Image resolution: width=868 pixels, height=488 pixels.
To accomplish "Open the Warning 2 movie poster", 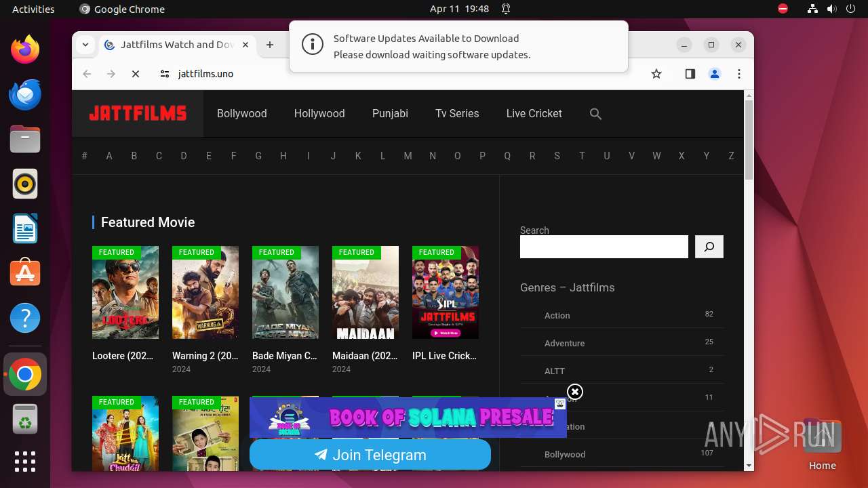I will 205,292.
